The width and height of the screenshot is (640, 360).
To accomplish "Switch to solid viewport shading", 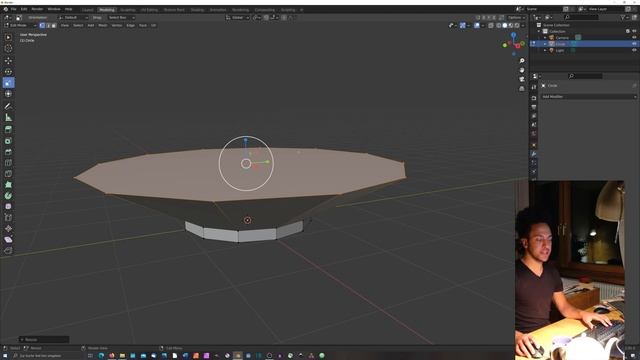I will (x=504, y=25).
